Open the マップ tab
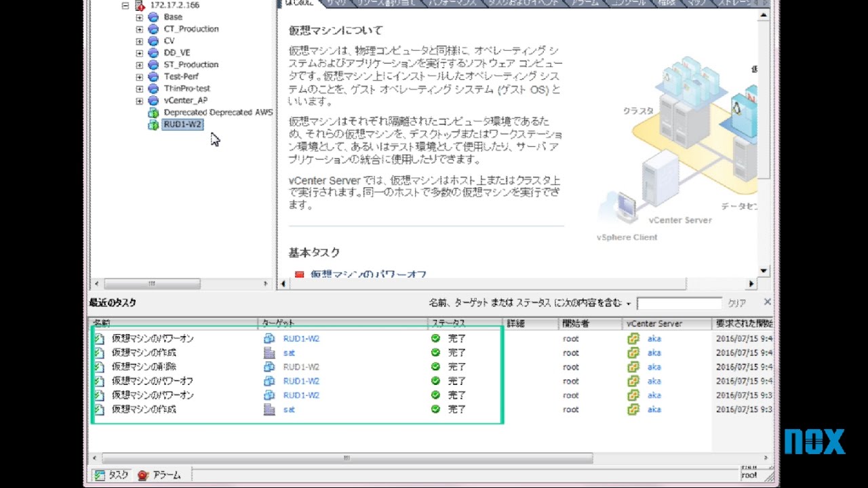Screen dimensions: 868x488 pos(696,3)
